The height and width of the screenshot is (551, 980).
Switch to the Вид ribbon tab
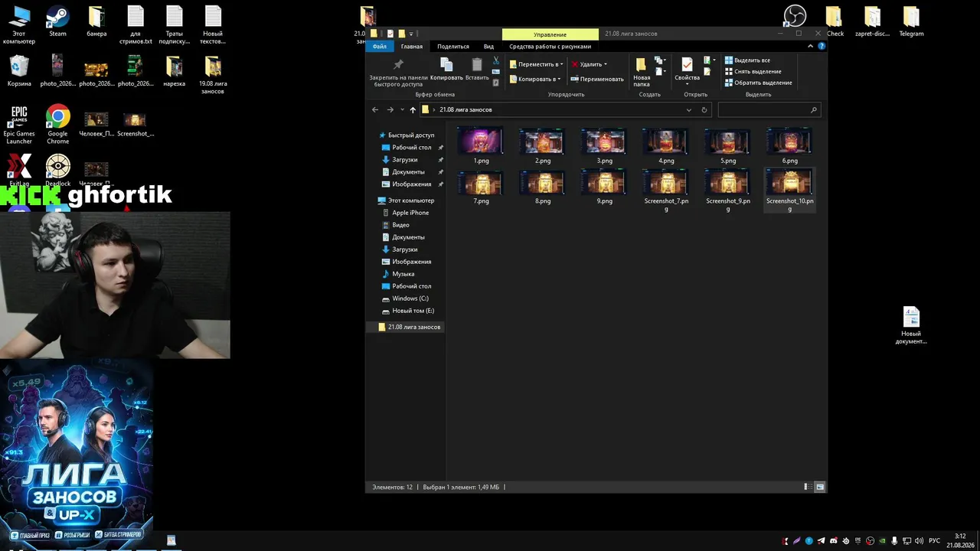point(488,47)
